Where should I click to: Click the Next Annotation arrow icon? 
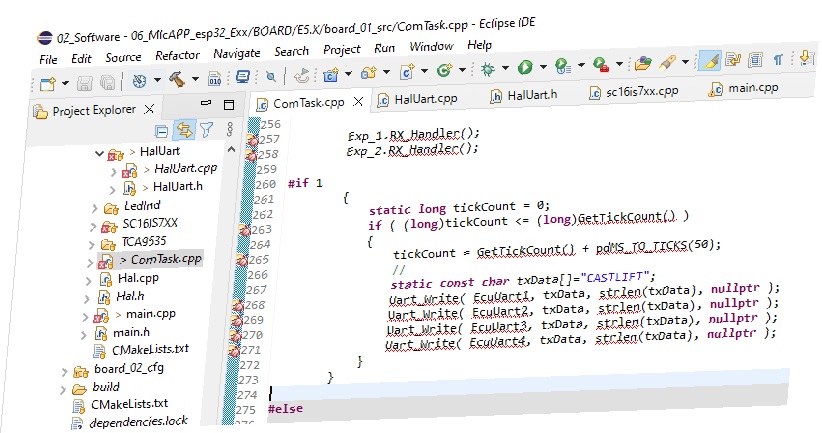[807, 57]
